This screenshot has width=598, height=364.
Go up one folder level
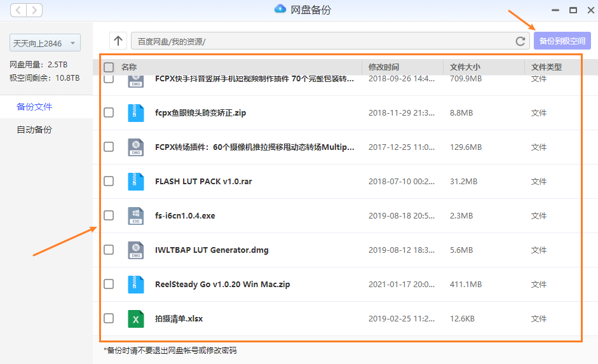[x=118, y=41]
